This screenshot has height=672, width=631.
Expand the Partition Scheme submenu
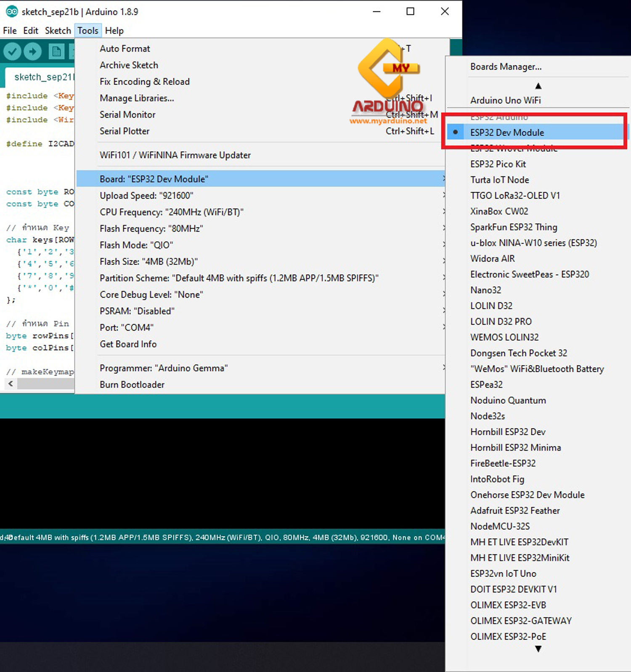(239, 278)
